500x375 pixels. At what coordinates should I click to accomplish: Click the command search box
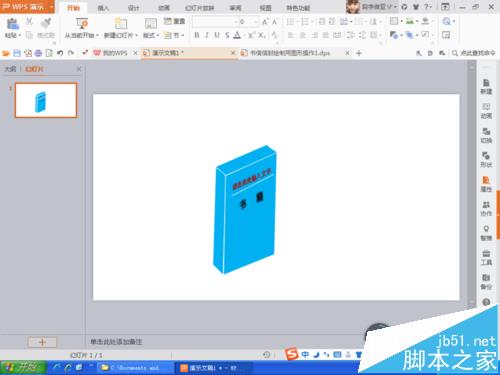474,53
